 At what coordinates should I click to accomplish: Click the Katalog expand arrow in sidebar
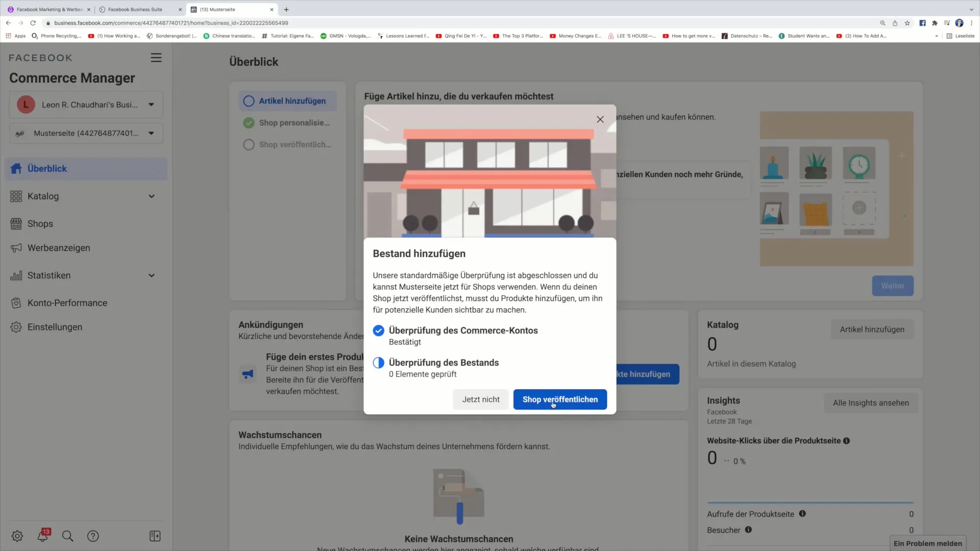tap(152, 196)
